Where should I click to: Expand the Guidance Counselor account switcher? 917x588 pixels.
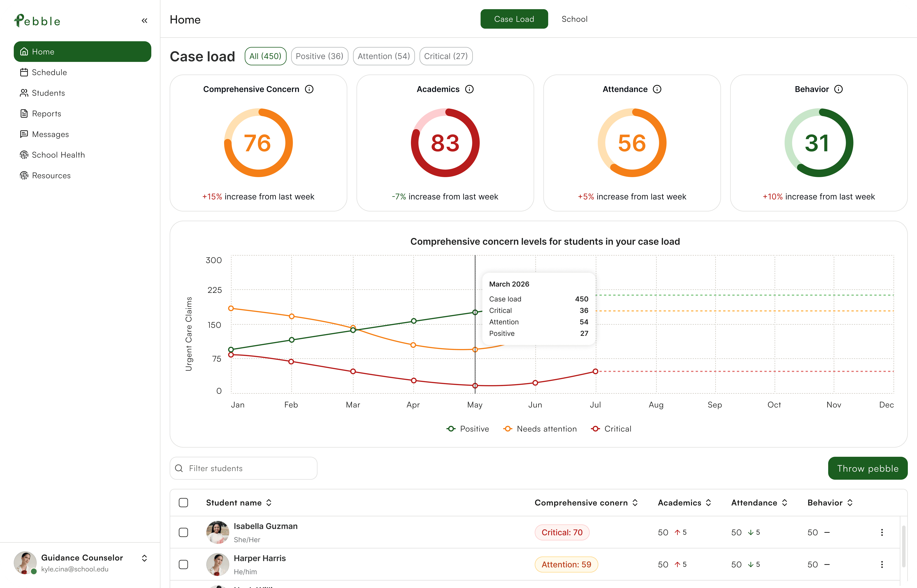(144, 558)
